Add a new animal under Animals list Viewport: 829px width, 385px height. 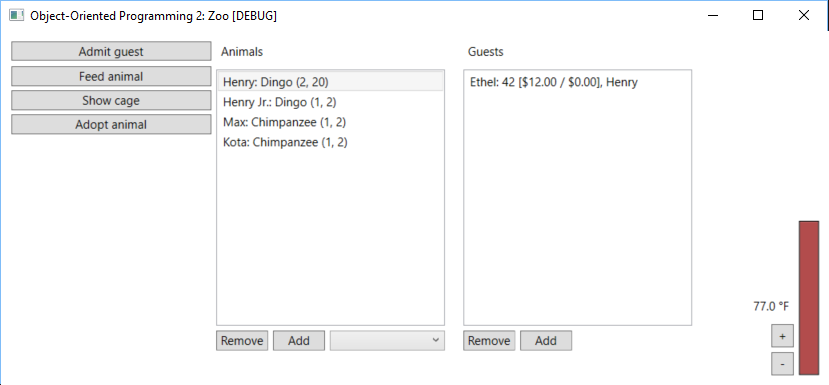point(299,341)
